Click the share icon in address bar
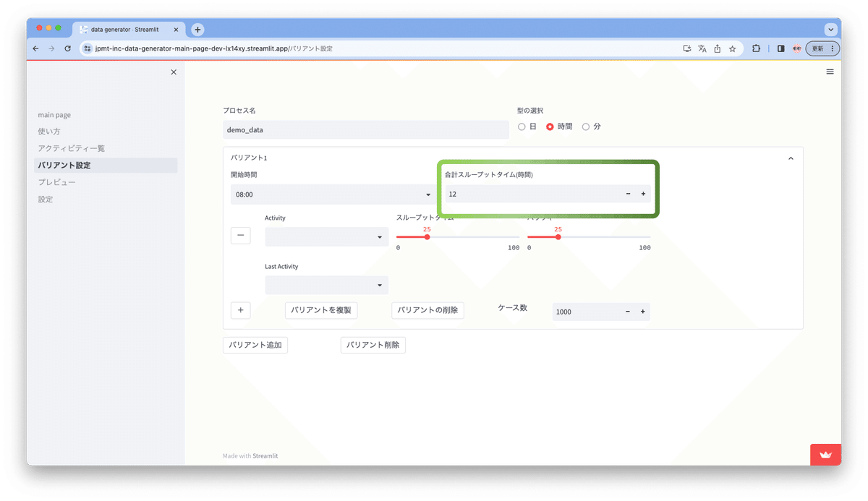The width and height of the screenshot is (868, 501). 717,48
